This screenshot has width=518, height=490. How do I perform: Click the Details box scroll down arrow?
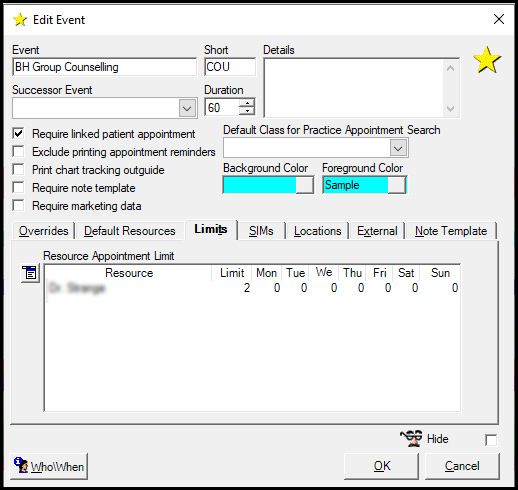pyautogui.click(x=450, y=109)
